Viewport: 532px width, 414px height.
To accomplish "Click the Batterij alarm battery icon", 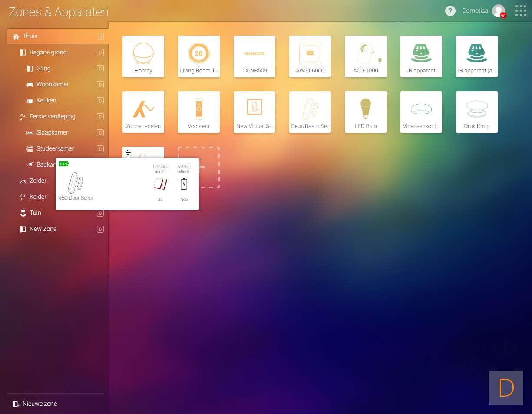I will [184, 184].
